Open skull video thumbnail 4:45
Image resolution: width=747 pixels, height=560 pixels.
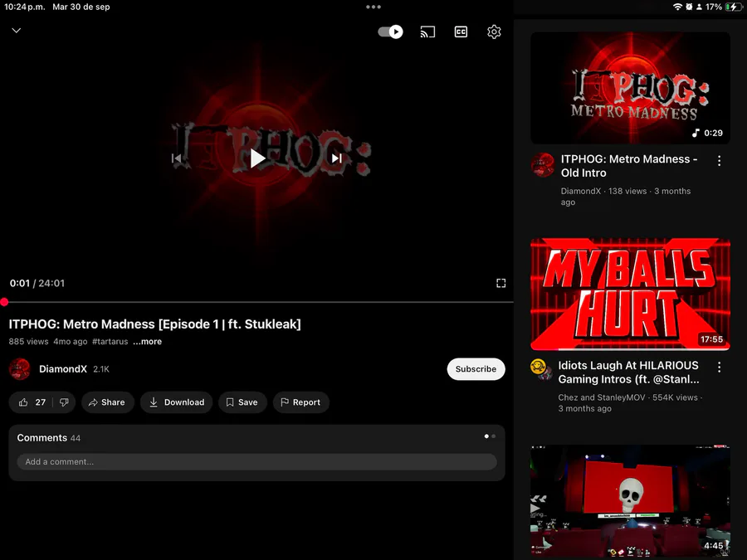pos(630,500)
